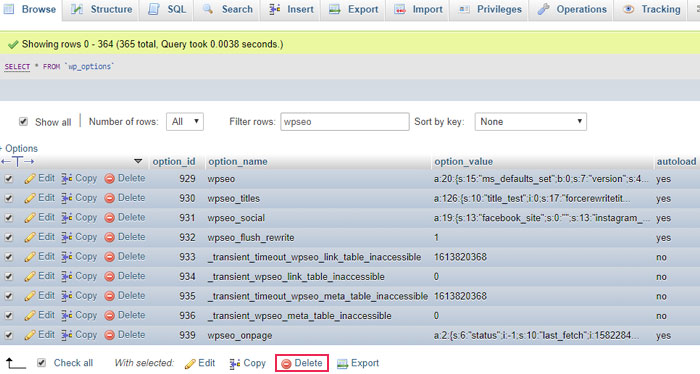The height and width of the screenshot is (374, 700).
Task: Click the Filter rows input field
Action: [x=345, y=121]
